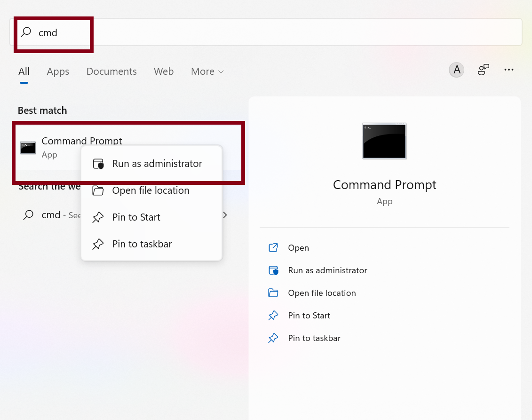Image resolution: width=532 pixels, height=420 pixels.
Task: Click the blue Pin to Start icon in preview pane
Action: click(x=273, y=316)
